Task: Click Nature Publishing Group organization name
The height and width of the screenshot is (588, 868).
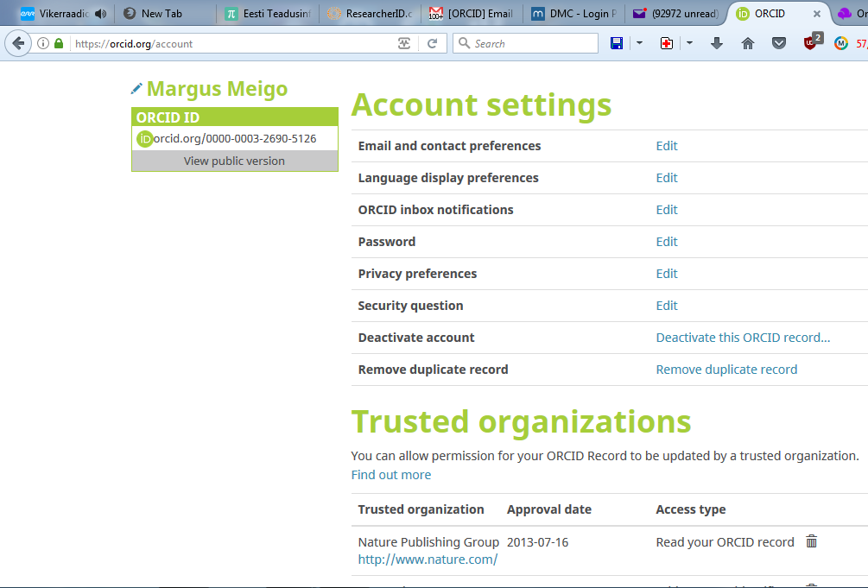Action: pos(428,542)
